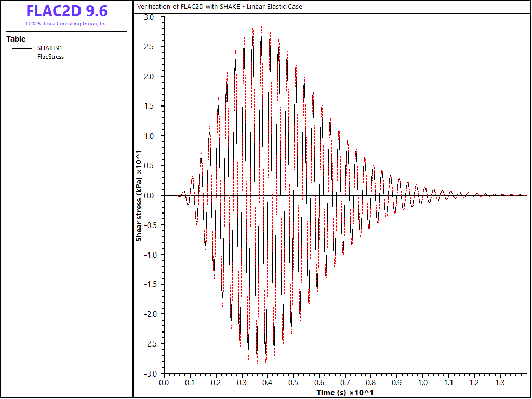Click the solid line sample beside SHAKE91
This screenshot has width=532, height=399.
pyautogui.click(x=22, y=48)
